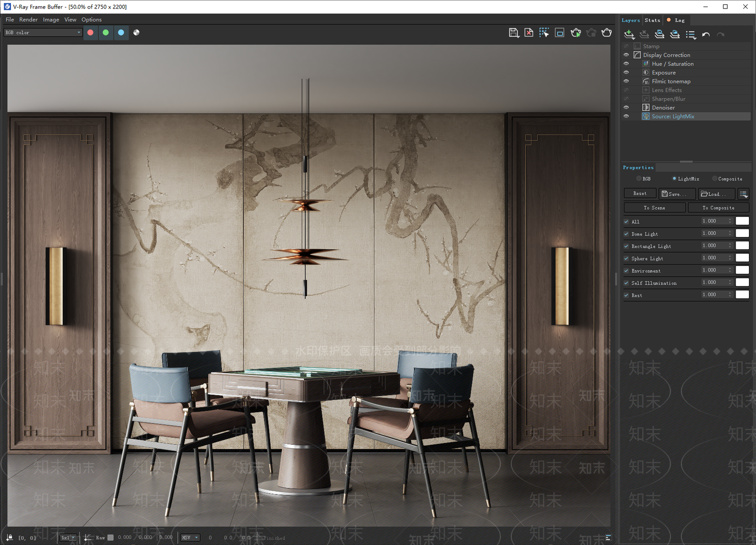Toggle the red channel circle

click(x=90, y=33)
